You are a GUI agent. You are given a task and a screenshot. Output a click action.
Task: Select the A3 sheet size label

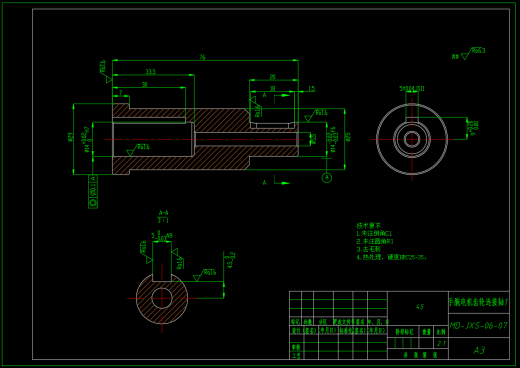pyautogui.click(x=479, y=350)
